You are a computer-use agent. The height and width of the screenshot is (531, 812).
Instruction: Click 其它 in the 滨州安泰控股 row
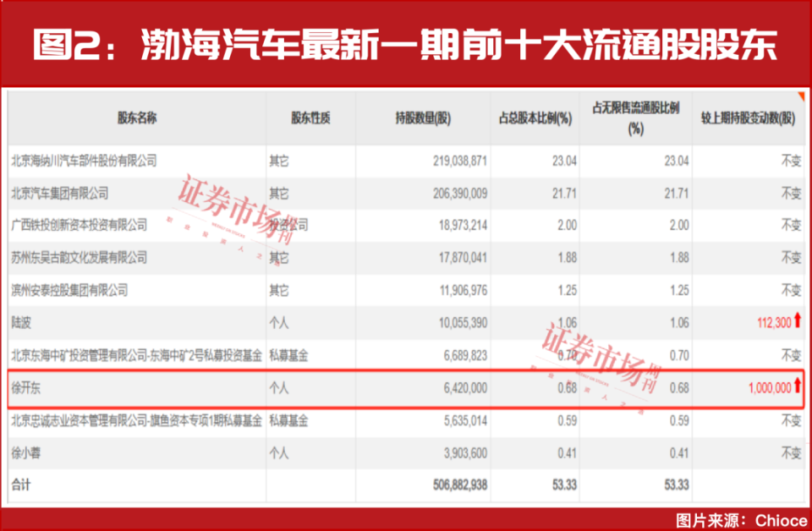point(278,290)
